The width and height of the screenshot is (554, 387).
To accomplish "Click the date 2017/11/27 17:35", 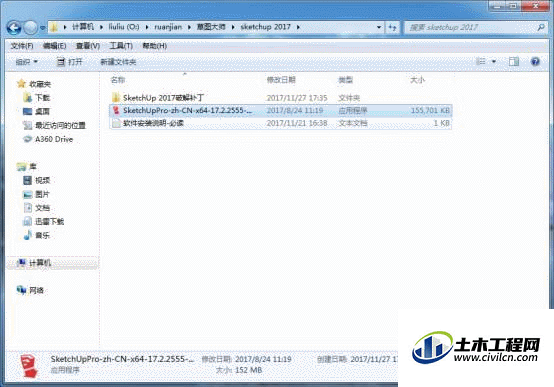I will 297,98.
